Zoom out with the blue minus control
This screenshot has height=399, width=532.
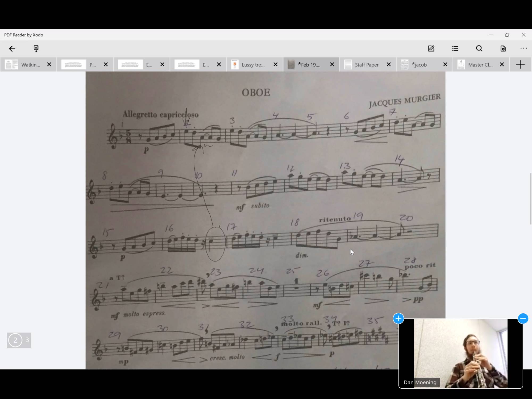(x=523, y=318)
